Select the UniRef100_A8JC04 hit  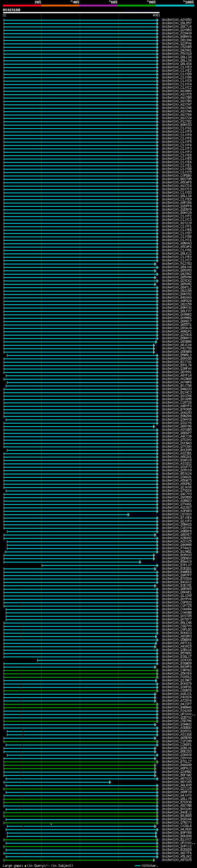tap(177, 345)
